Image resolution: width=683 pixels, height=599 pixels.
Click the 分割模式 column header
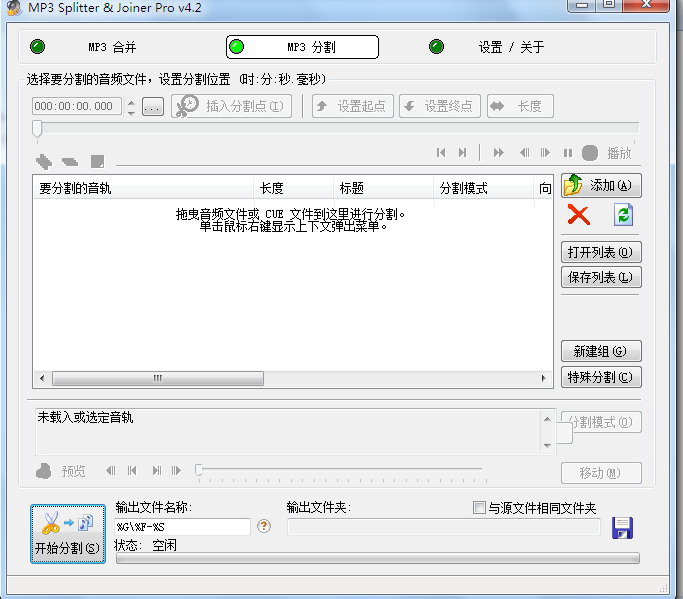[483, 188]
